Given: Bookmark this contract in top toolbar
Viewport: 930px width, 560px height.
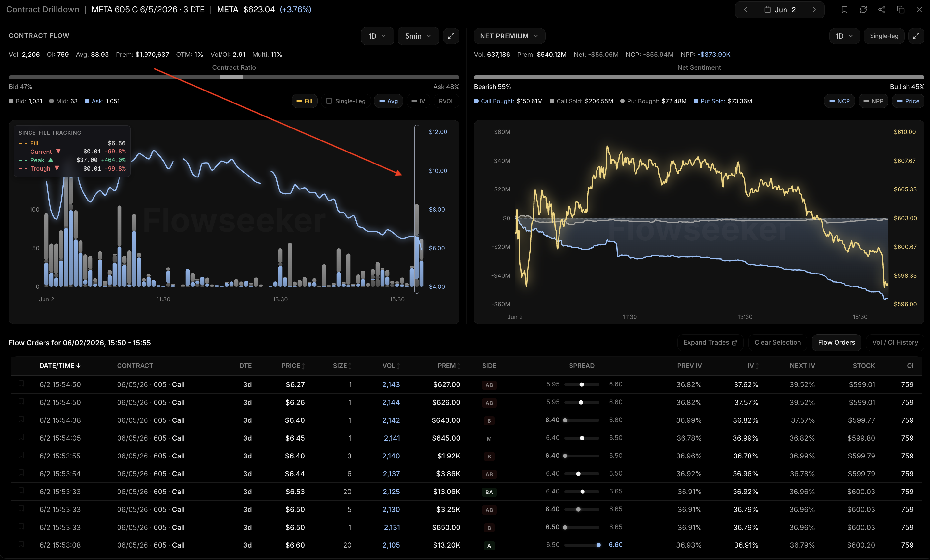Looking at the screenshot, I should (844, 10).
